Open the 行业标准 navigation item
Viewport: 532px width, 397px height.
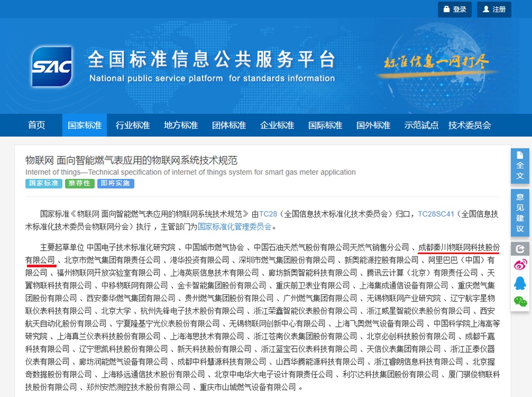point(132,126)
